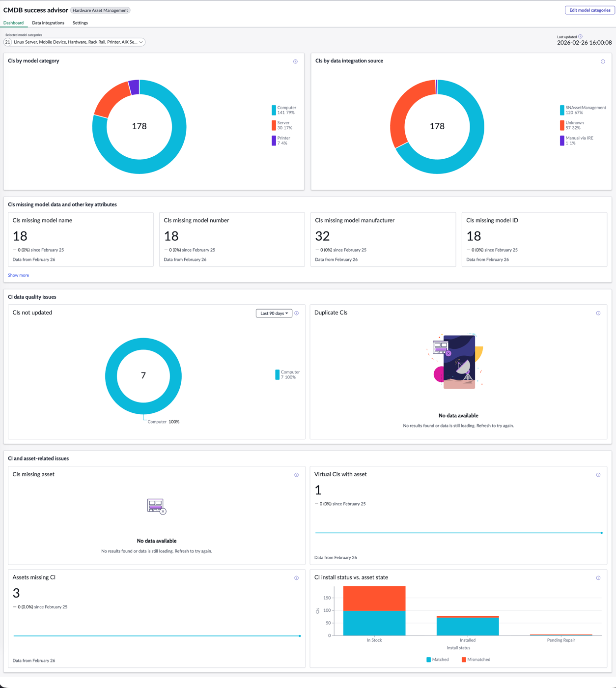Toggle the Mismatched legend item
The width and height of the screenshot is (616, 688).
pos(476,659)
